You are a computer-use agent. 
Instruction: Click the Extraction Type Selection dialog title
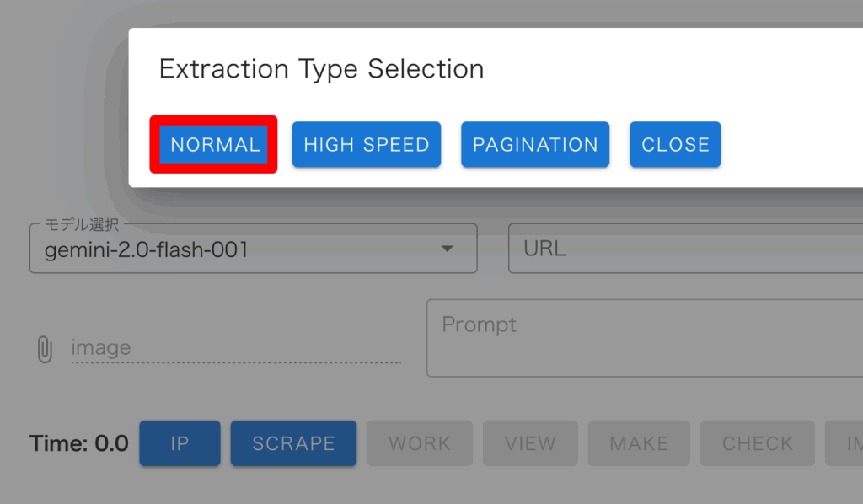(321, 69)
